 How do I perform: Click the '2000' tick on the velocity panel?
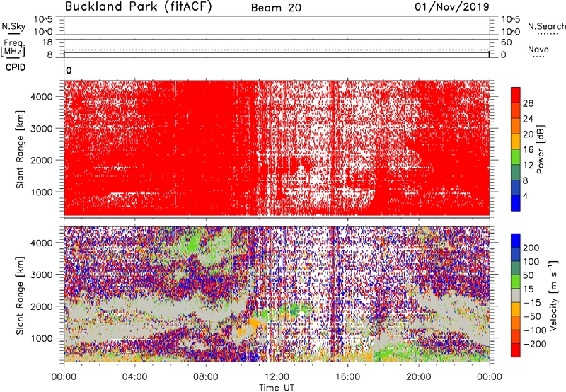(41, 306)
